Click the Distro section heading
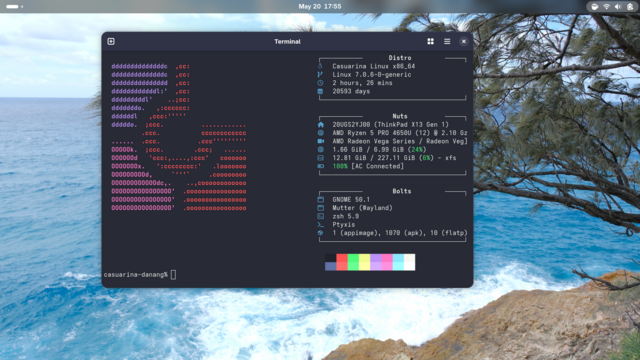Screen dimensions: 640x360 tap(400, 58)
